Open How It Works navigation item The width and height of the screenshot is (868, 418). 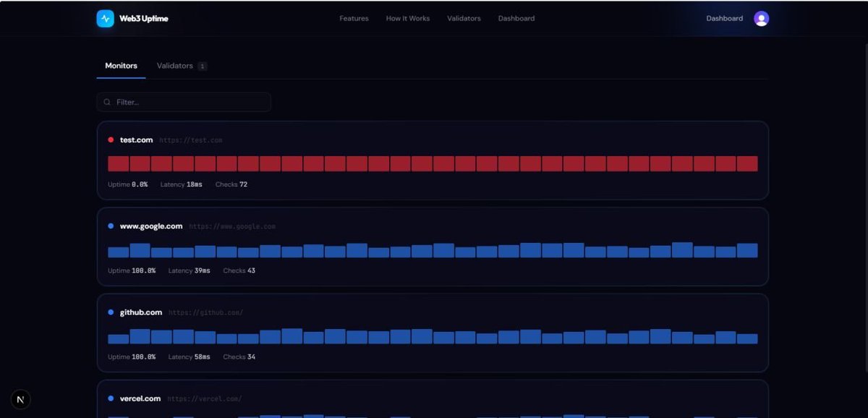click(408, 19)
